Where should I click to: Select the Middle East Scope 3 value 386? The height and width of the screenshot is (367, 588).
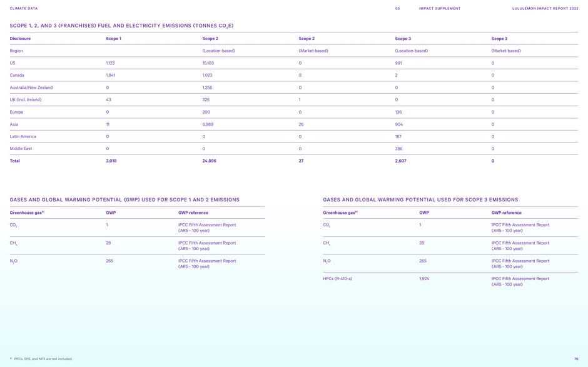point(398,149)
